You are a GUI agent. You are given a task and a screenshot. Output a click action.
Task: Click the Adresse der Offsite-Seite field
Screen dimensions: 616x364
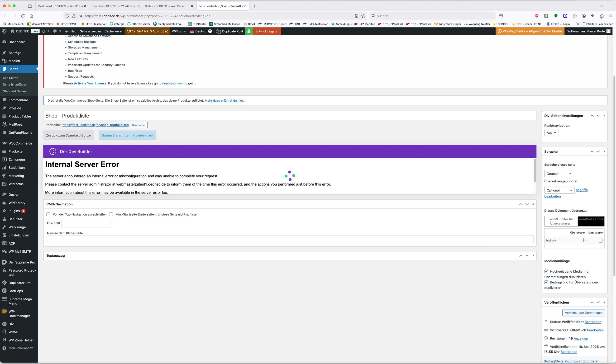click(x=290, y=239)
